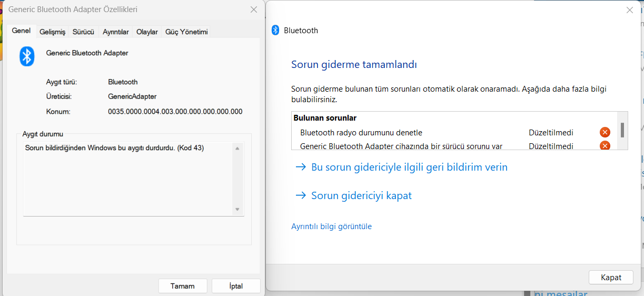Select Sorun gidericiyi kapat option
644x296 pixels.
[354, 195]
